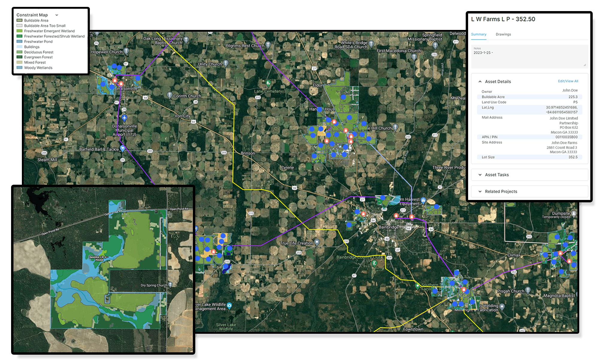599x364 pixels.
Task: Click the Buildable Area legend color swatch
Action: (19, 20)
